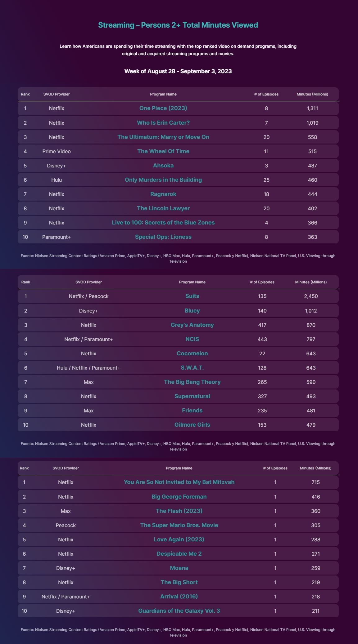Viewport: 358px width, 644px height.
Task: Click The Super Mario Bros. Movie link
Action: (x=179, y=525)
